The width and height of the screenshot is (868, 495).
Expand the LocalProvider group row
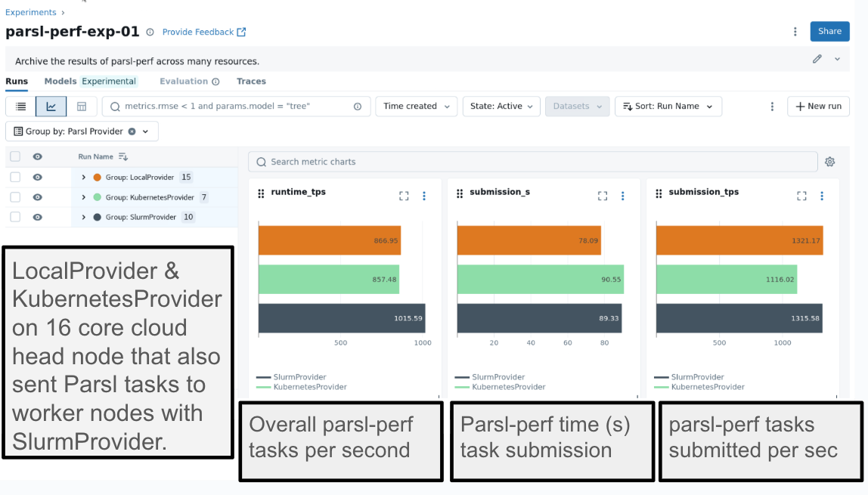tap(84, 177)
